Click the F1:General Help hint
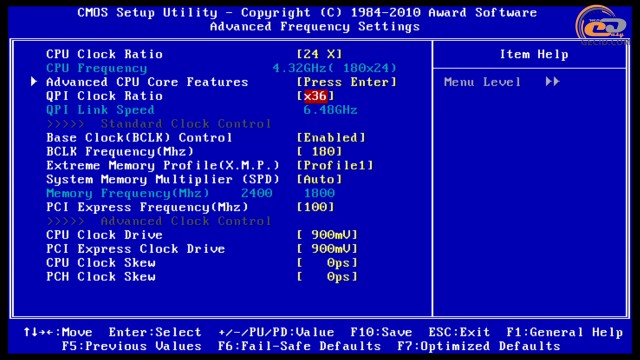The image size is (640, 360). click(564, 332)
